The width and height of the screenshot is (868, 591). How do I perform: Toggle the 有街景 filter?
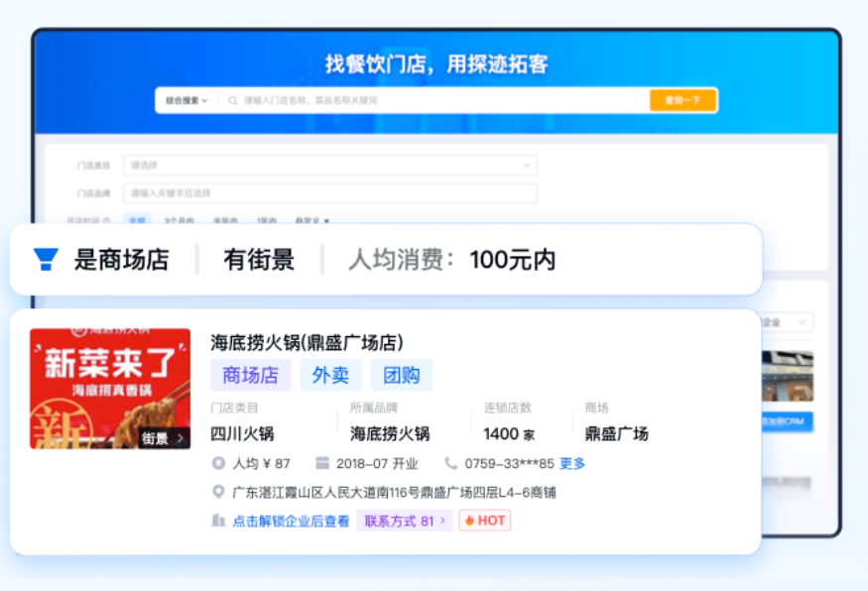[x=259, y=260]
